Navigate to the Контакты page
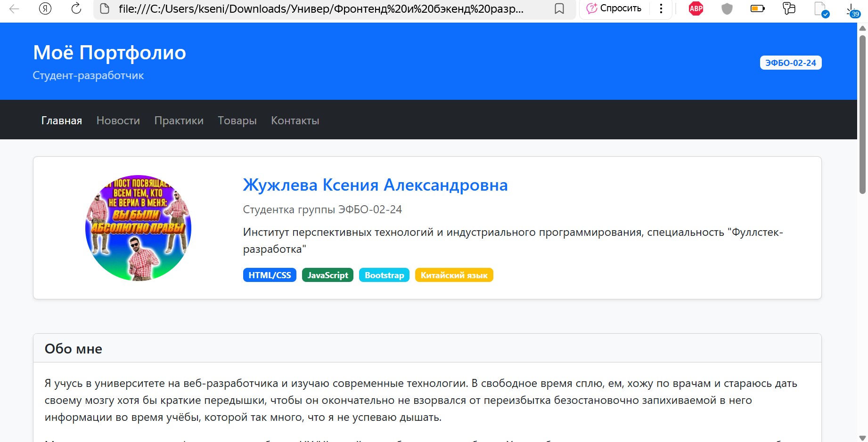Viewport: 868px width, 442px height. point(295,121)
